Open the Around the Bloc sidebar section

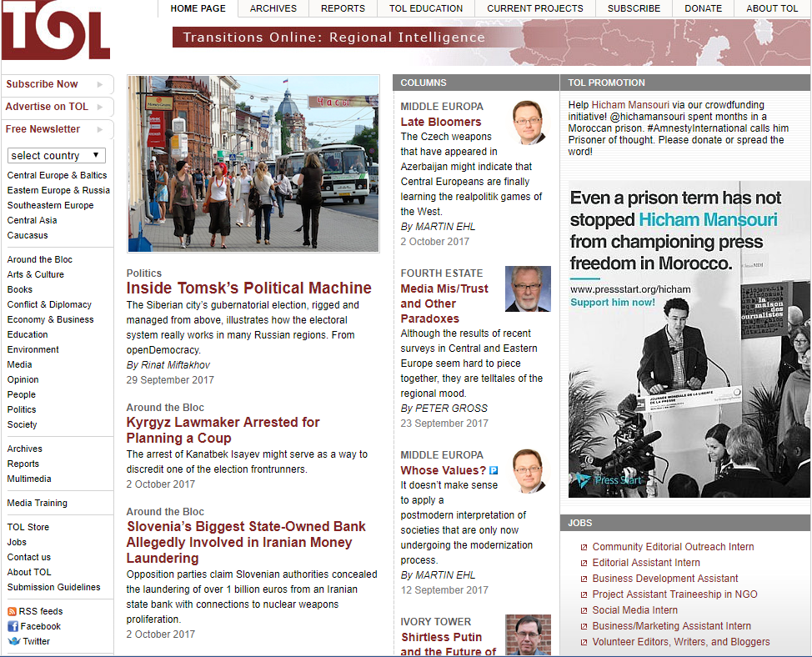tap(40, 260)
